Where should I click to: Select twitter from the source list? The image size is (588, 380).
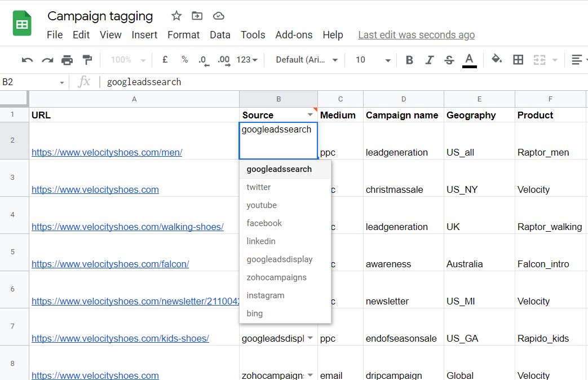pos(258,187)
